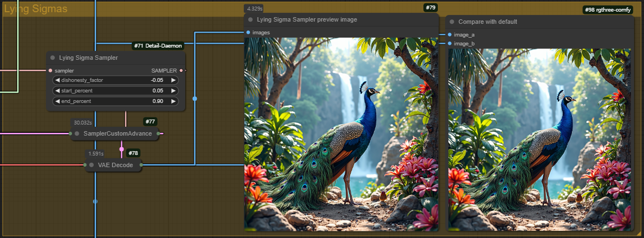The width and height of the screenshot is (644, 238).
Task: Increase end_percent with right arrow
Action: point(173,101)
